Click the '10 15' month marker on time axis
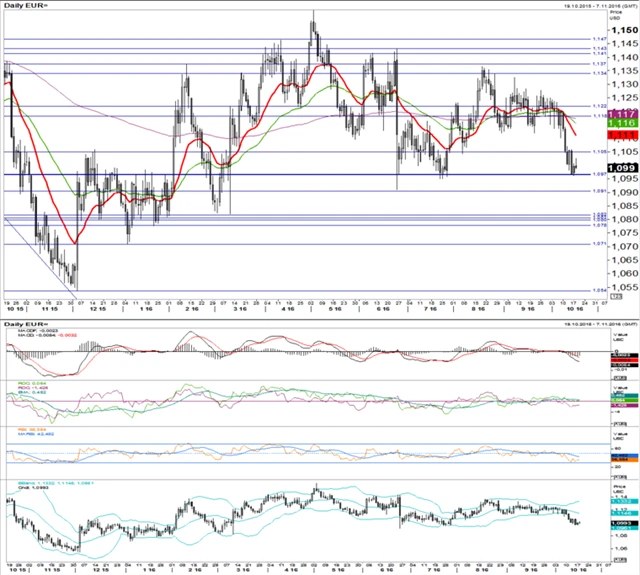The height and width of the screenshot is (575, 640). coord(14,311)
